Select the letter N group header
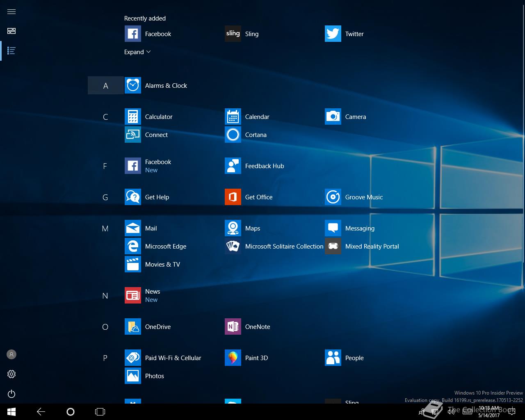The height and width of the screenshot is (420, 525). 105,296
